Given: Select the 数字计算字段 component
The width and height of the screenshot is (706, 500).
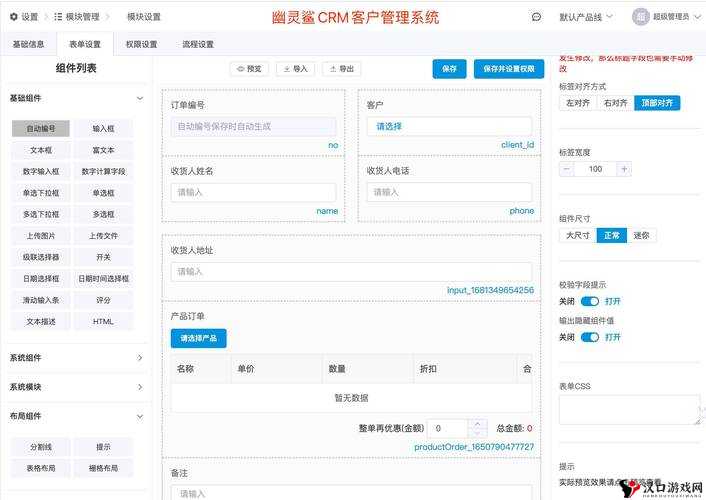Looking at the screenshot, I should [104, 171].
